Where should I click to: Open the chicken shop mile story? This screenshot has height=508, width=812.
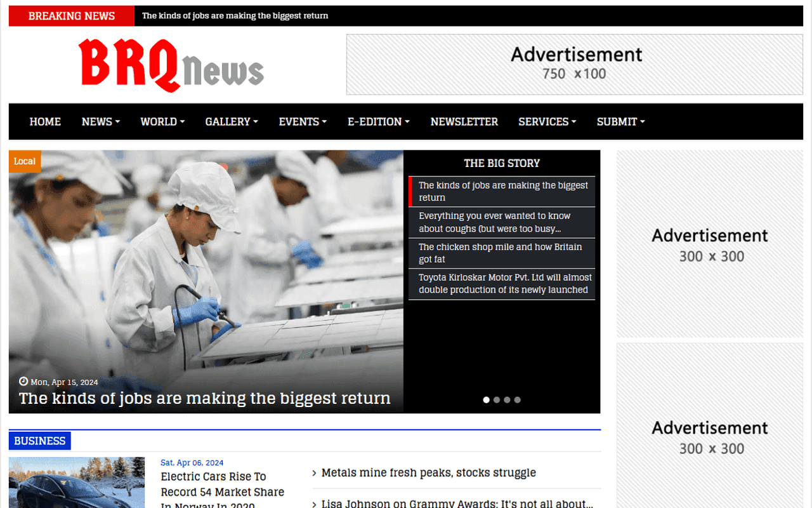tap(501, 253)
